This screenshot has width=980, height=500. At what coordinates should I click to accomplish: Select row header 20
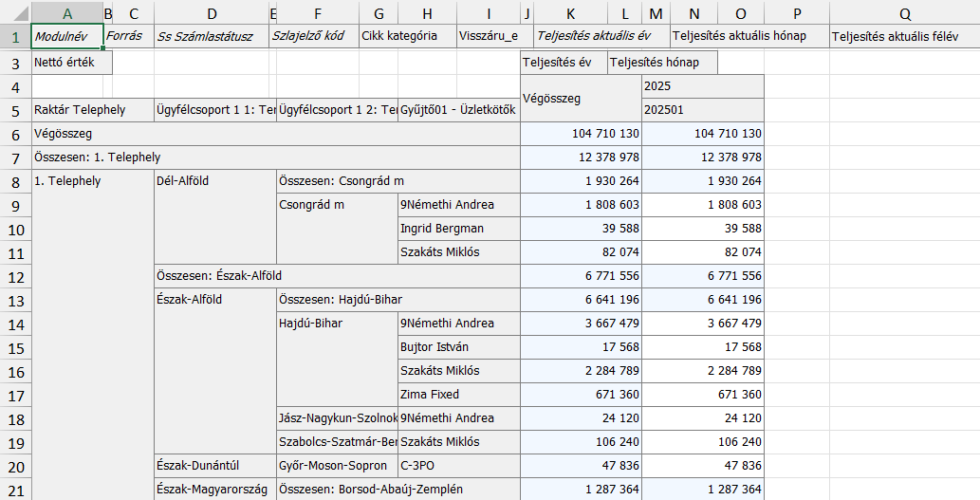[x=14, y=466]
